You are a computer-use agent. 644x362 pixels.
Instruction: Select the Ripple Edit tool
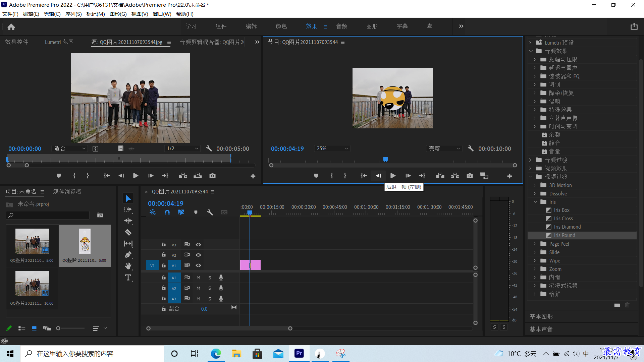(x=128, y=221)
